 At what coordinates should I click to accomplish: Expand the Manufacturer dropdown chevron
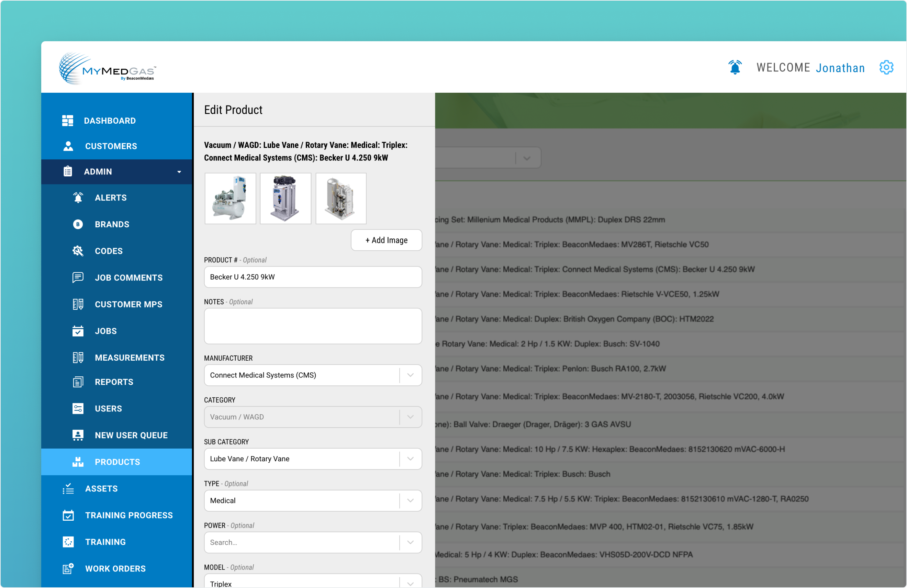click(411, 375)
